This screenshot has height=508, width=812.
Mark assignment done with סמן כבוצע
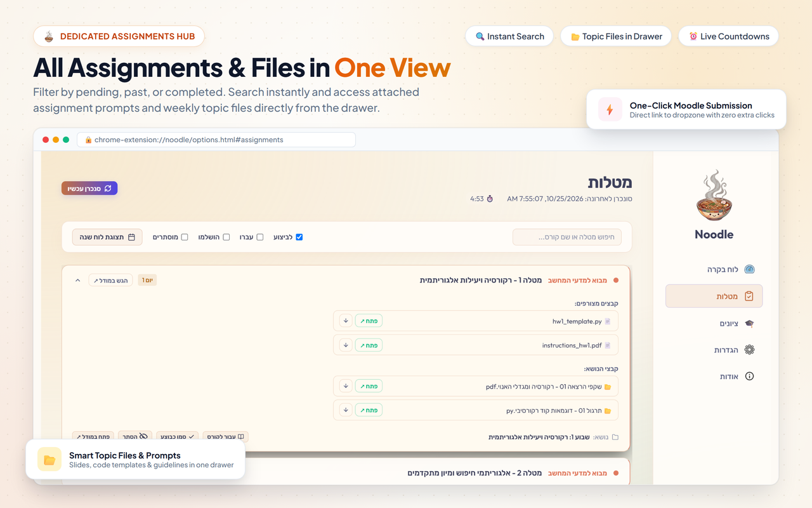point(177,436)
